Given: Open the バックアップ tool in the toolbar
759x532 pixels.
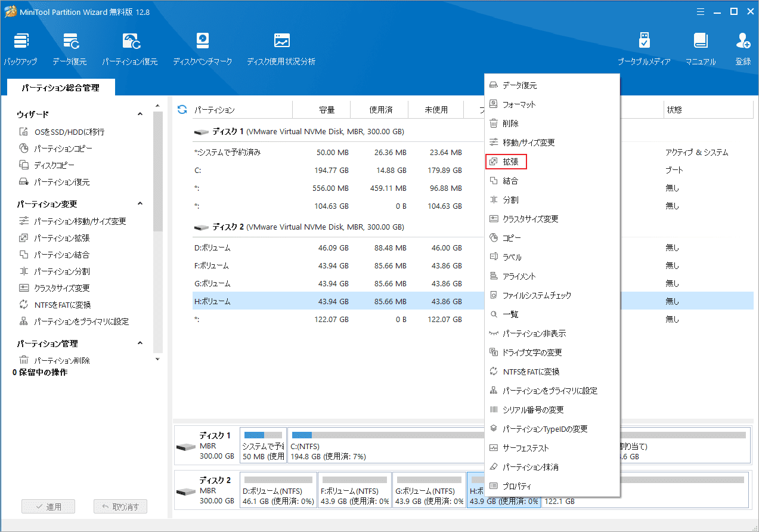Looking at the screenshot, I should (21, 47).
